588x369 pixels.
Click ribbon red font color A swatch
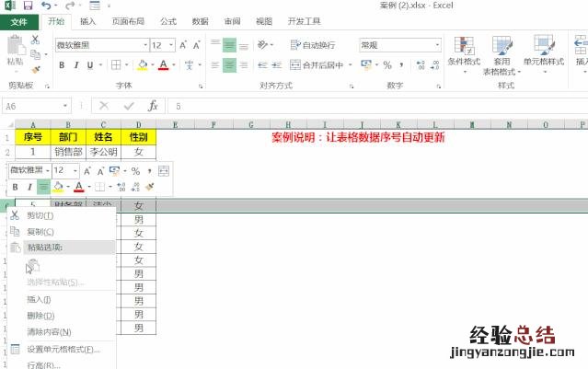(x=163, y=65)
